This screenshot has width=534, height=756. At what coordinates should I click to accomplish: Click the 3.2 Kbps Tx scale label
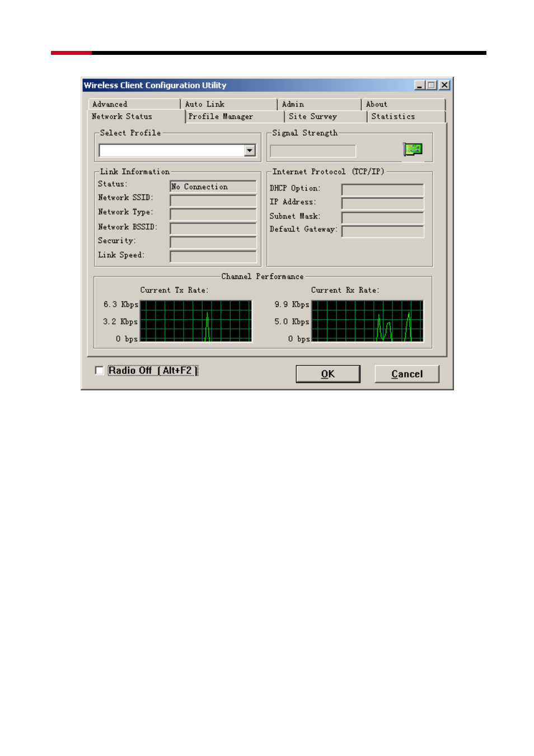[120, 322]
